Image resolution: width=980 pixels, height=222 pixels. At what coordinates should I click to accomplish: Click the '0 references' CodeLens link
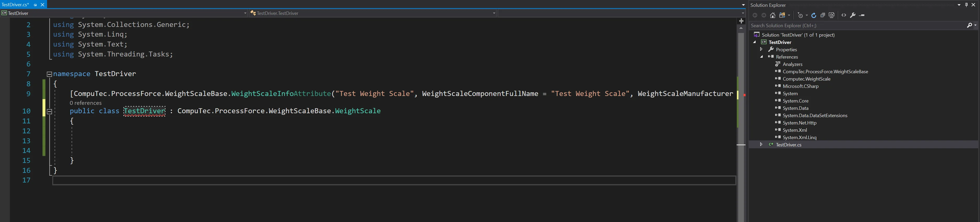pyautogui.click(x=85, y=103)
